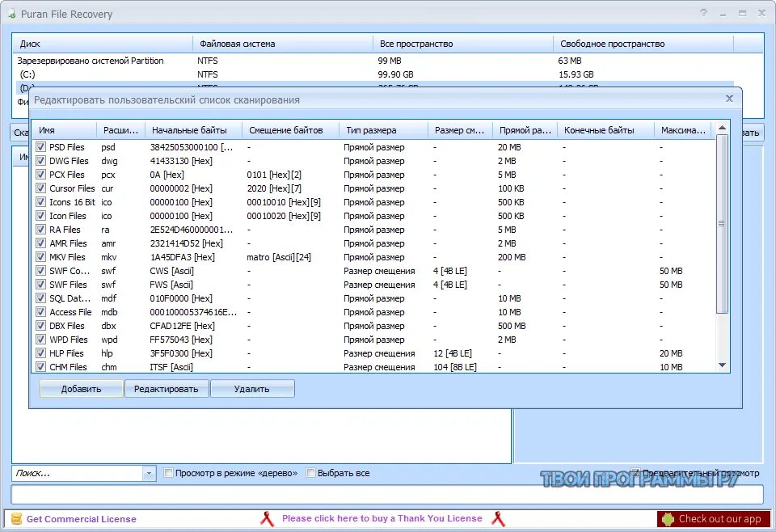Select the (C:) drive row

click(x=373, y=74)
